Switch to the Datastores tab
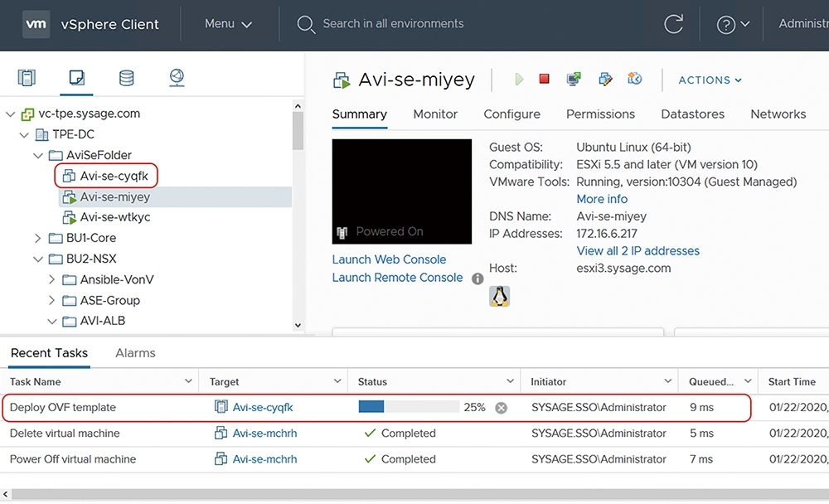Viewport: 829px width, 504px height. point(692,114)
